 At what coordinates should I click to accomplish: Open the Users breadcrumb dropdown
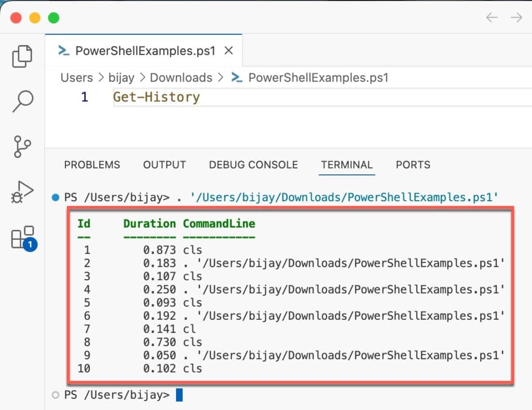point(76,77)
